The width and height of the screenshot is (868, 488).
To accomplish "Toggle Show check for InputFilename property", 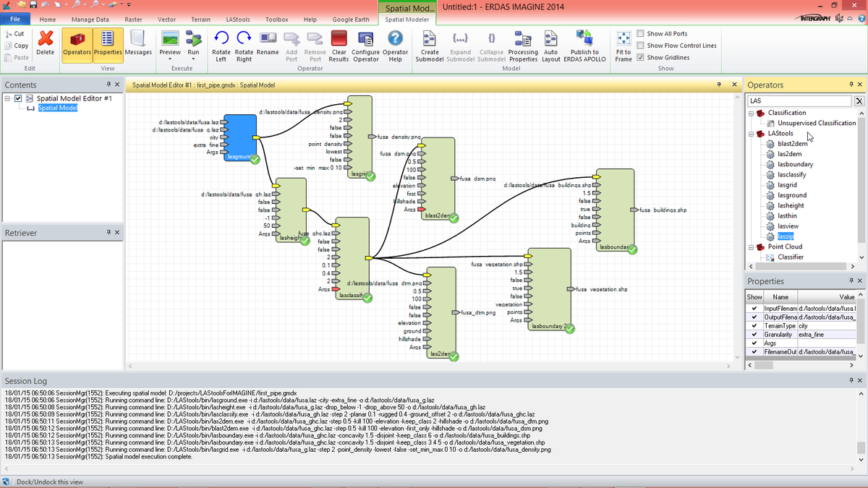I will click(x=754, y=308).
